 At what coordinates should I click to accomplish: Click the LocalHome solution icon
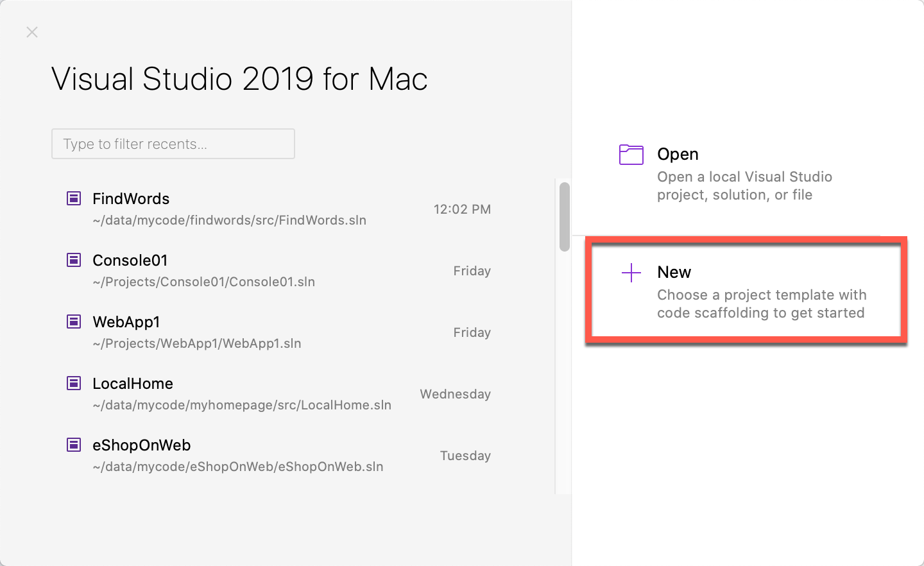73,383
